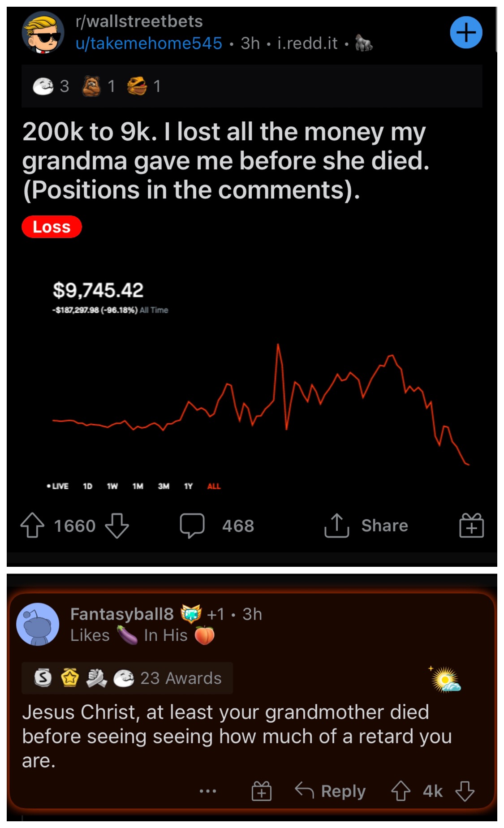Upvote the Fantasyball8 comment

coord(401,791)
